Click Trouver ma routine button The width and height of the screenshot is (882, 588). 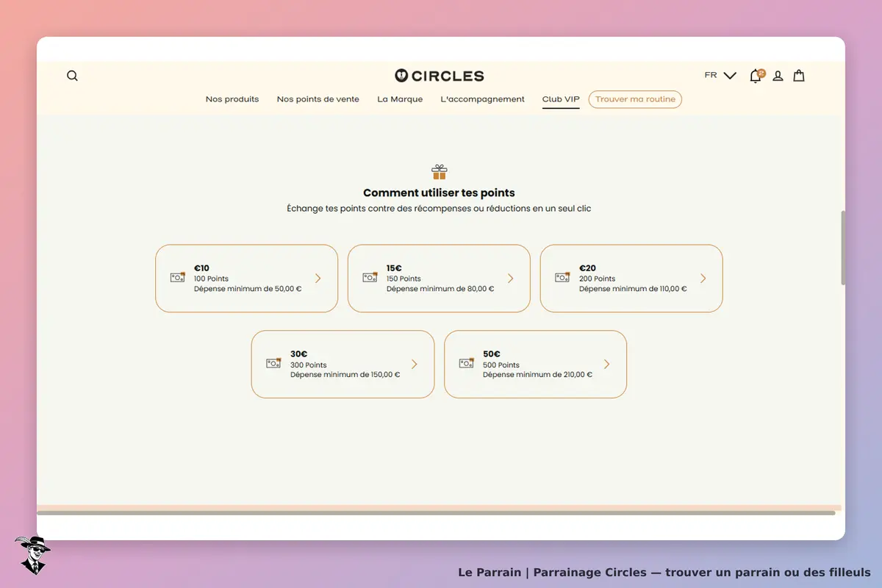click(635, 99)
